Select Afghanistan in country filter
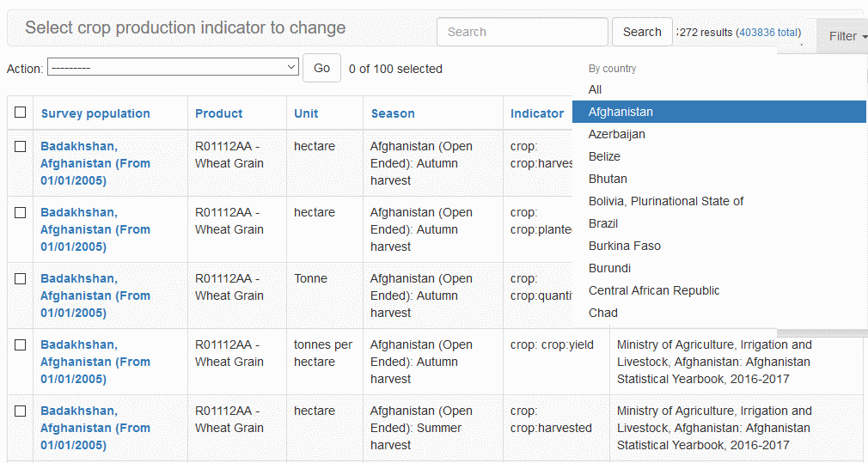The image size is (868, 463). point(620,112)
